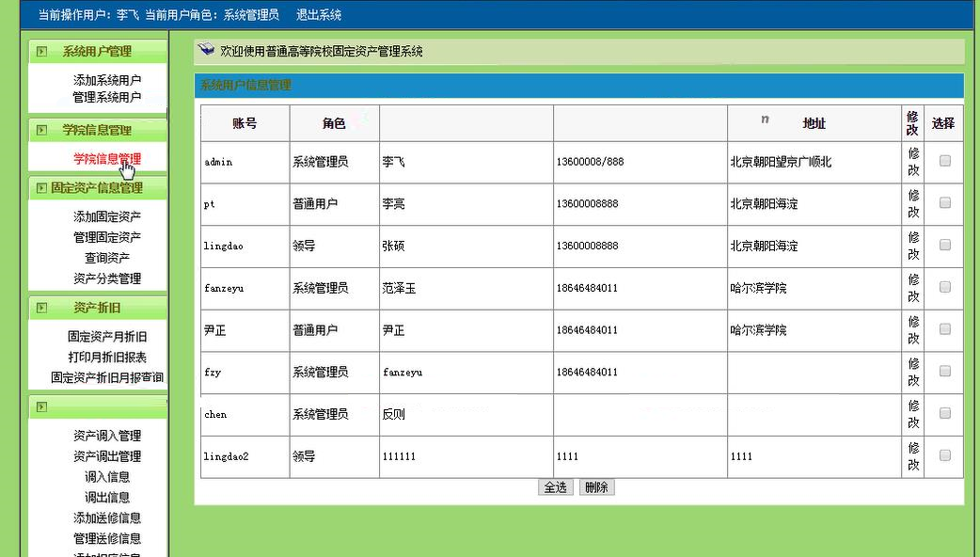
Task: Click the 全选 button
Action: [x=556, y=487]
